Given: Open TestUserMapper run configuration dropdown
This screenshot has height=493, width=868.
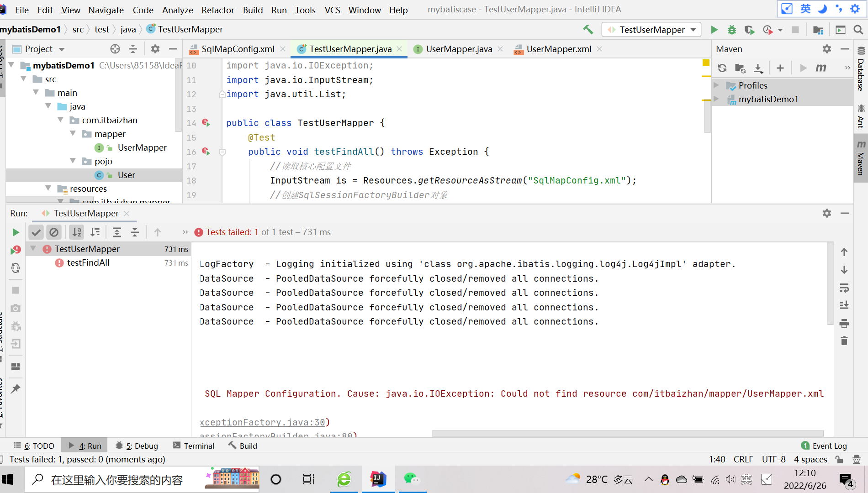Looking at the screenshot, I should (651, 30).
